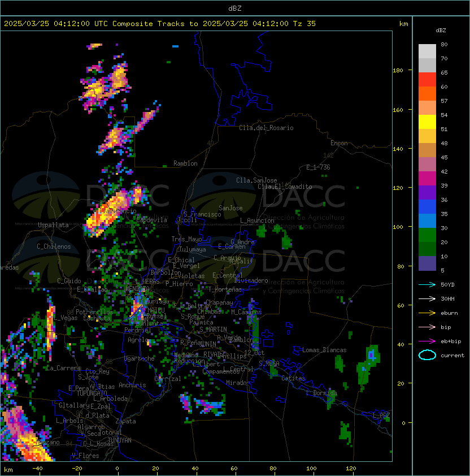Click the 'dBZ' title at the top
470x476 pixels.
pos(235,8)
